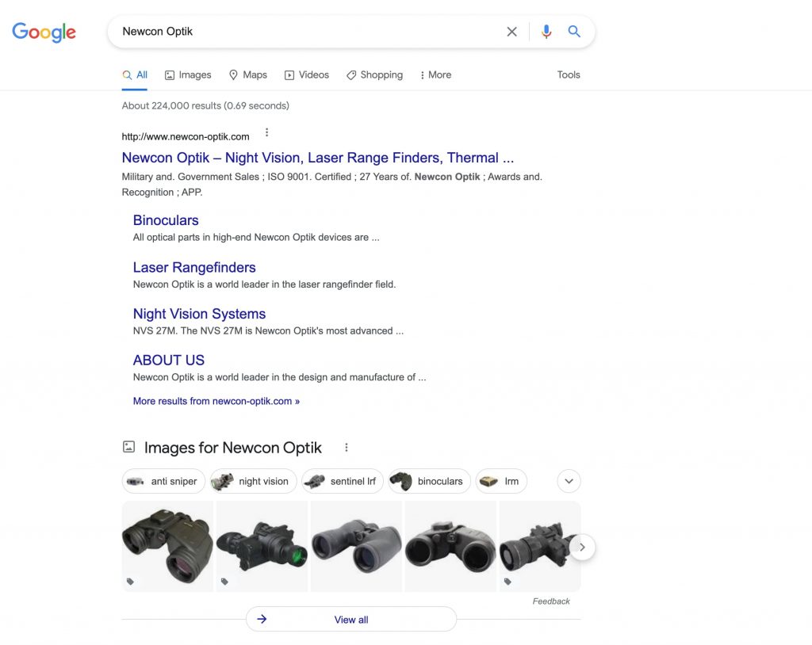Image resolution: width=812 pixels, height=645 pixels.
Task: Click into the Newcon Optik search field
Action: (305, 32)
